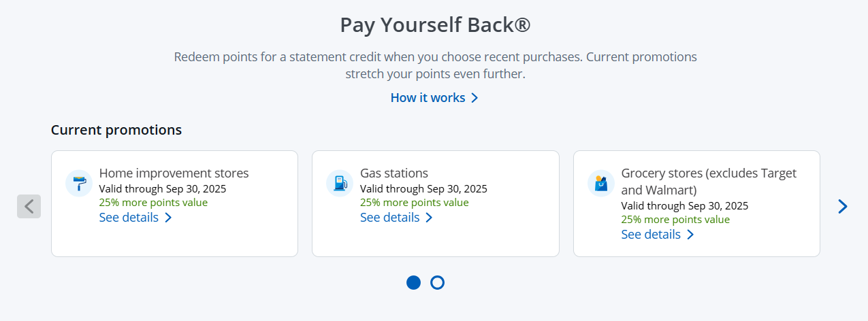868x321 pixels.
Task: Click the Gas stations card title
Action: point(393,173)
